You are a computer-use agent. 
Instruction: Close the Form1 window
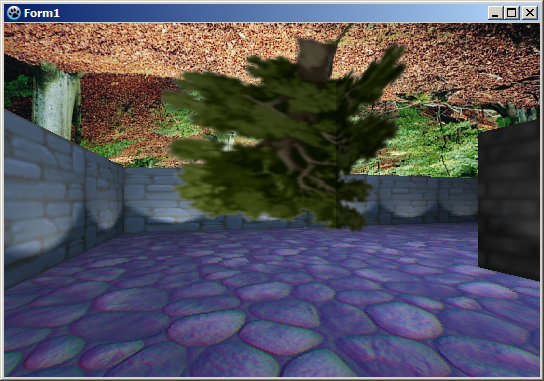tap(530, 13)
